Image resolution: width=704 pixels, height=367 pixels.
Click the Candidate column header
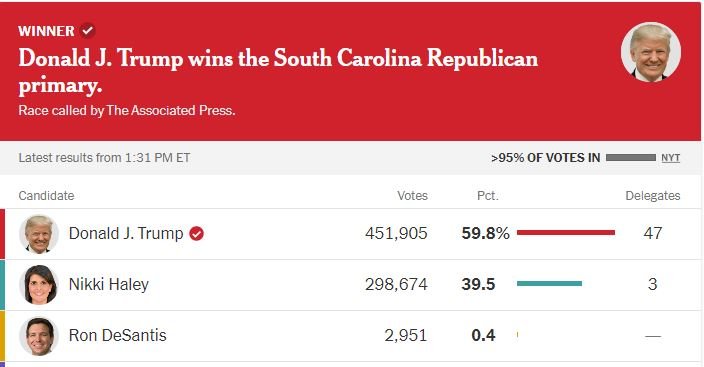[x=46, y=195]
